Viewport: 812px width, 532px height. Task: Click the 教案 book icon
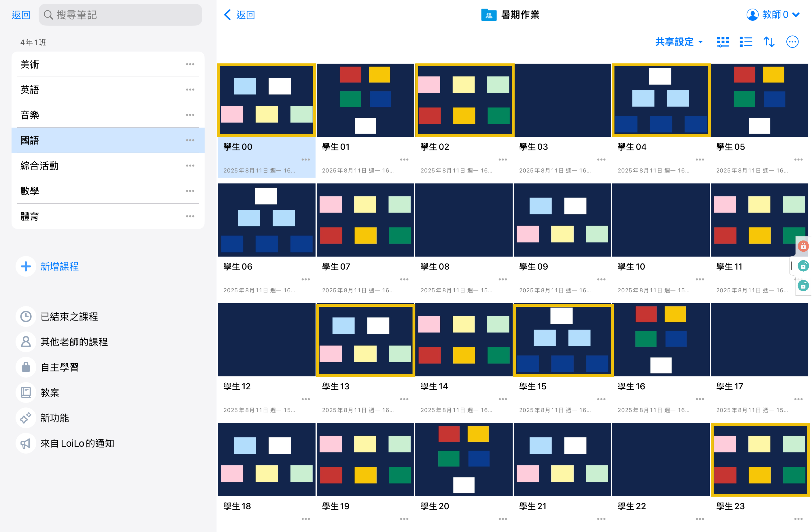click(26, 393)
